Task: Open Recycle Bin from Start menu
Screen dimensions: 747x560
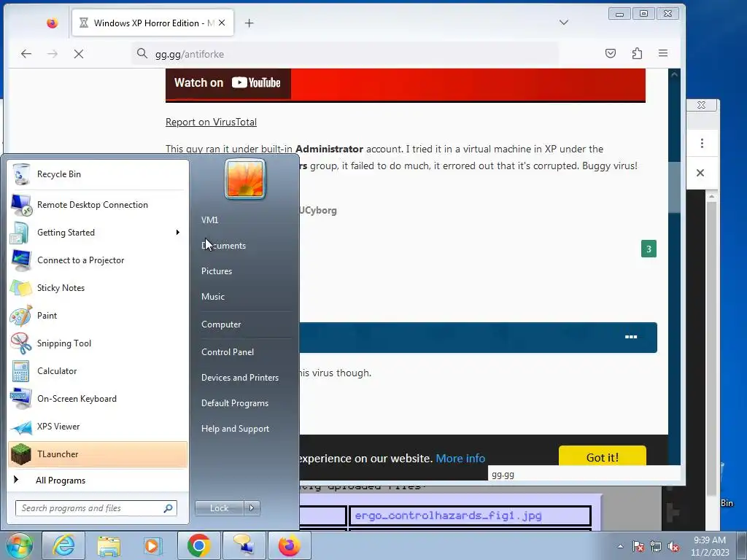Action: (x=98, y=174)
